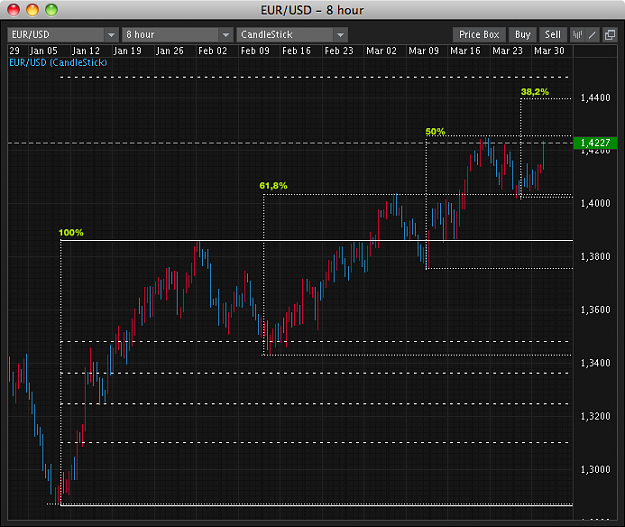Click the Feb 16 date label
The width and height of the screenshot is (625, 527).
[x=297, y=51]
